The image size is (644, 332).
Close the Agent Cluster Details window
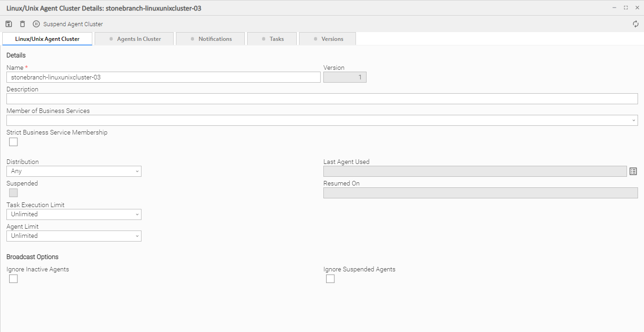[637, 8]
